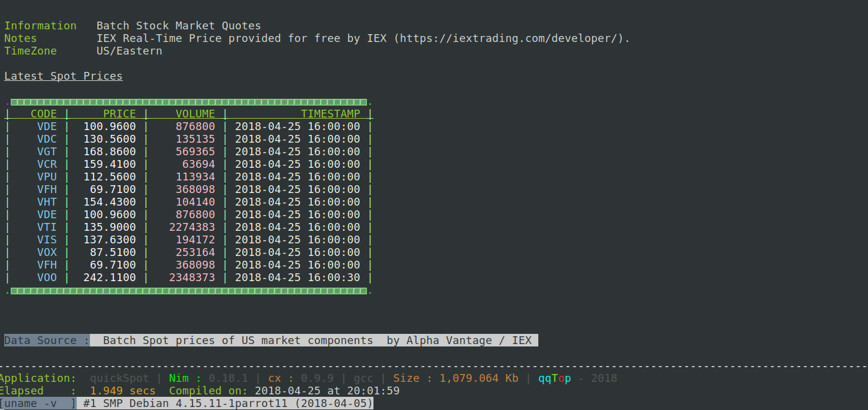Viewport: 868px width, 410px height.
Task: Click the 'TimeZone' label
Action: (31, 51)
